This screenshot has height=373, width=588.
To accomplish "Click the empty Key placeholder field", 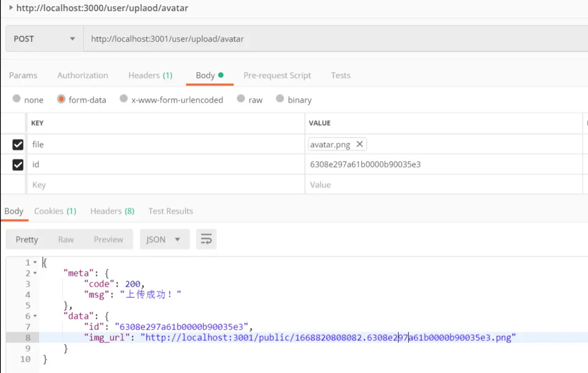I will tap(166, 185).
